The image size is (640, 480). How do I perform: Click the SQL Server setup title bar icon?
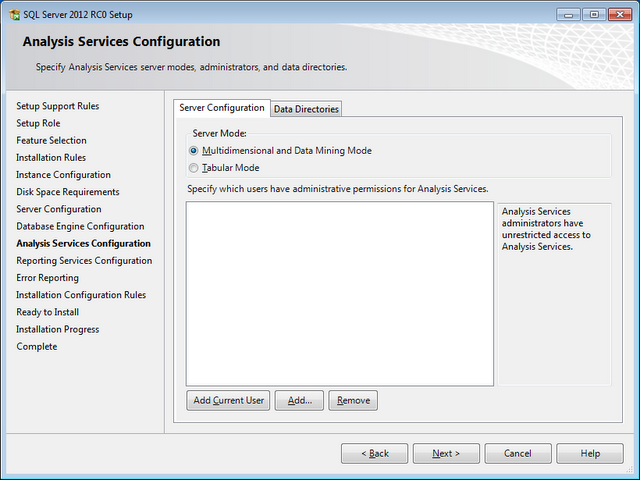tap(15, 15)
